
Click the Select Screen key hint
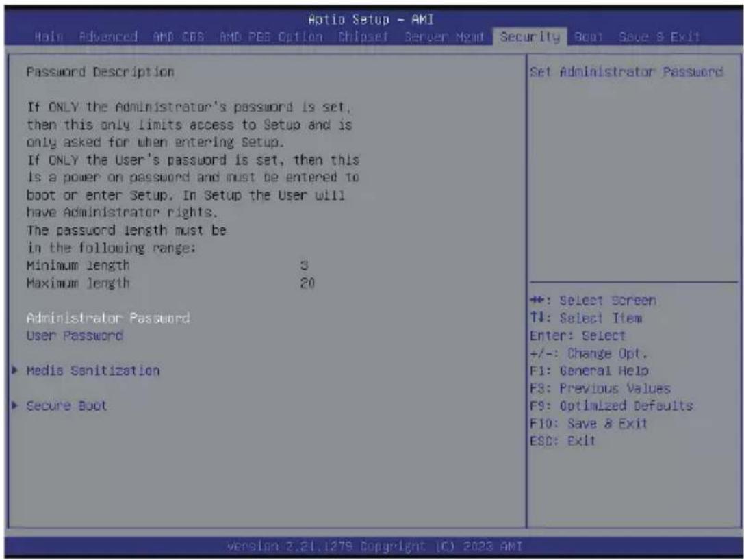[593, 301]
